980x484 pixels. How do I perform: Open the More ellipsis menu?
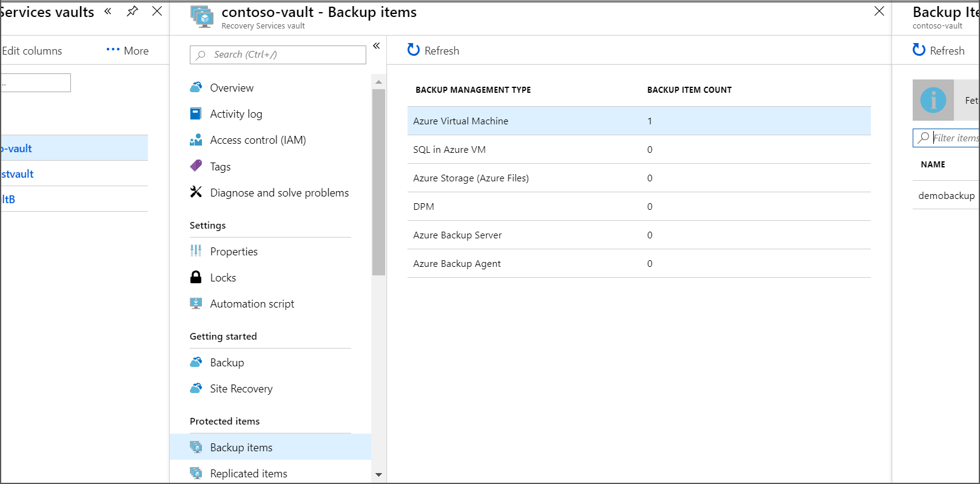127,51
